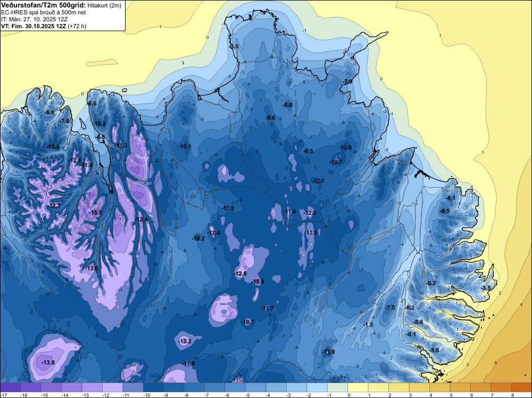The image size is (532, 398).
Task: Click the valid time 'VT: Fim. 30.10.2025 12Z'
Action: pyautogui.click(x=33, y=26)
